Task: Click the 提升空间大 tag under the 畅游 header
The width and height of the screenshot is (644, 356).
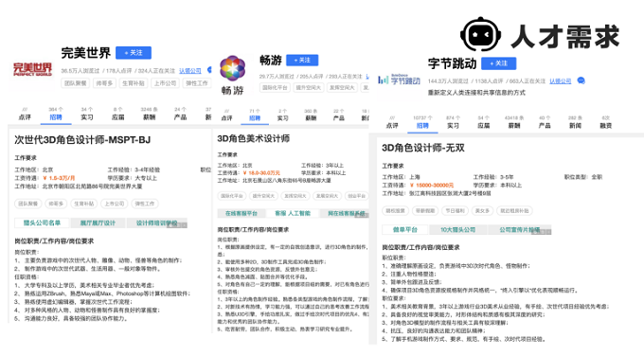Action: 309,87
